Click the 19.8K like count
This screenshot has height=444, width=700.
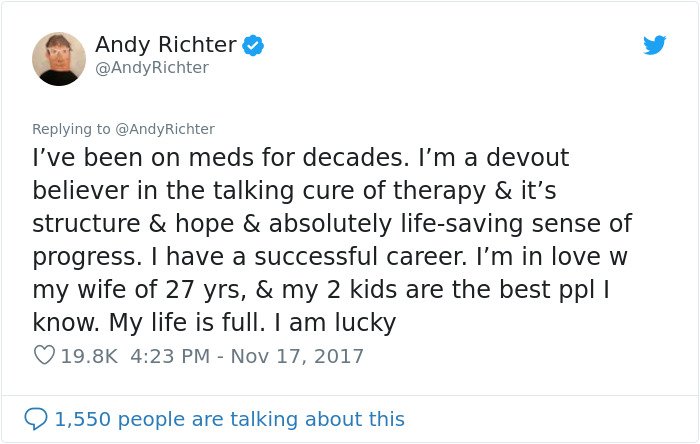(x=89, y=356)
